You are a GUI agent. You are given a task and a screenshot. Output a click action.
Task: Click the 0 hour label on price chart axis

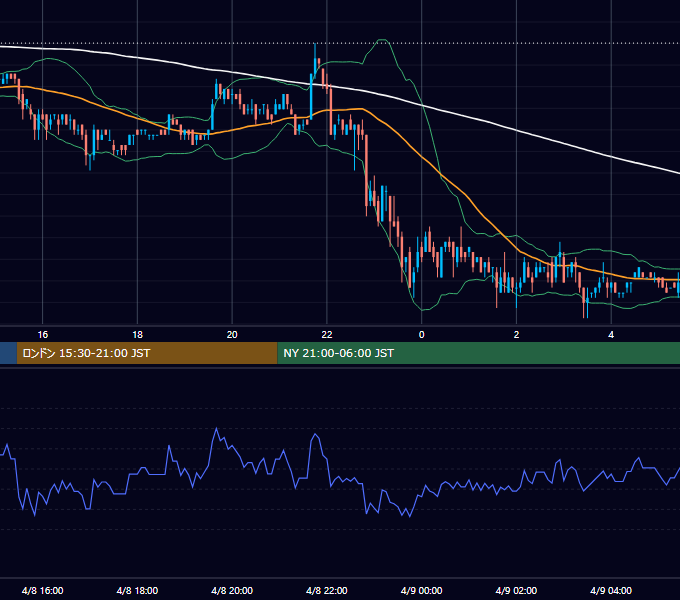point(422,335)
